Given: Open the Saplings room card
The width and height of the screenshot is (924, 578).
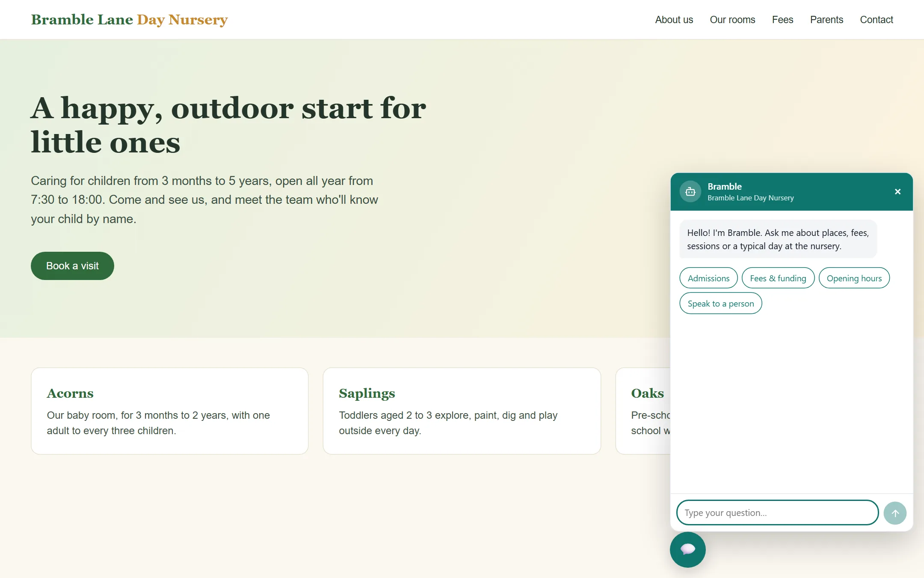Looking at the screenshot, I should [462, 411].
